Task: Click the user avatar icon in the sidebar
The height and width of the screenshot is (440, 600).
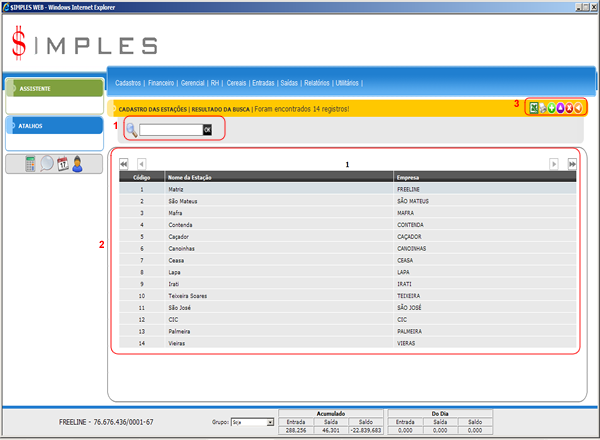Action: click(x=77, y=164)
